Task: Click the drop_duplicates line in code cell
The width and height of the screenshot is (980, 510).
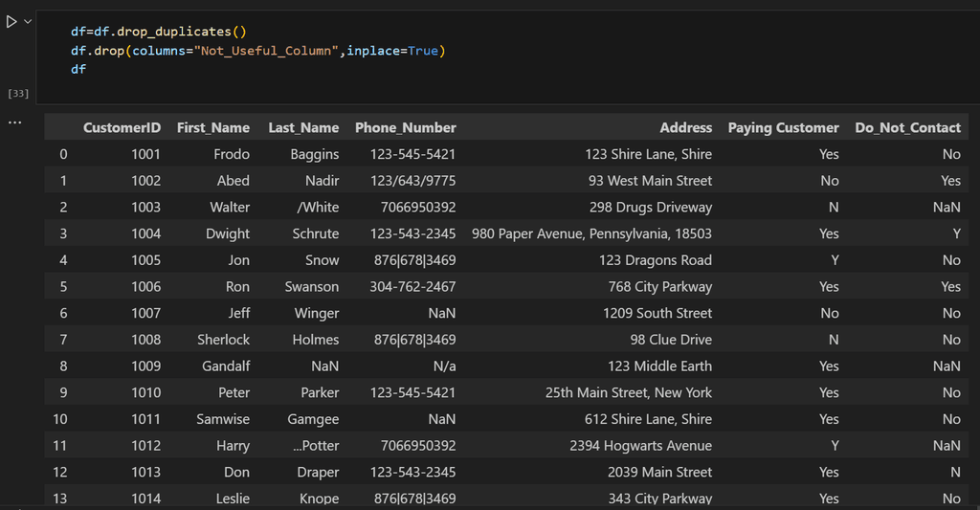Action: click(x=159, y=32)
